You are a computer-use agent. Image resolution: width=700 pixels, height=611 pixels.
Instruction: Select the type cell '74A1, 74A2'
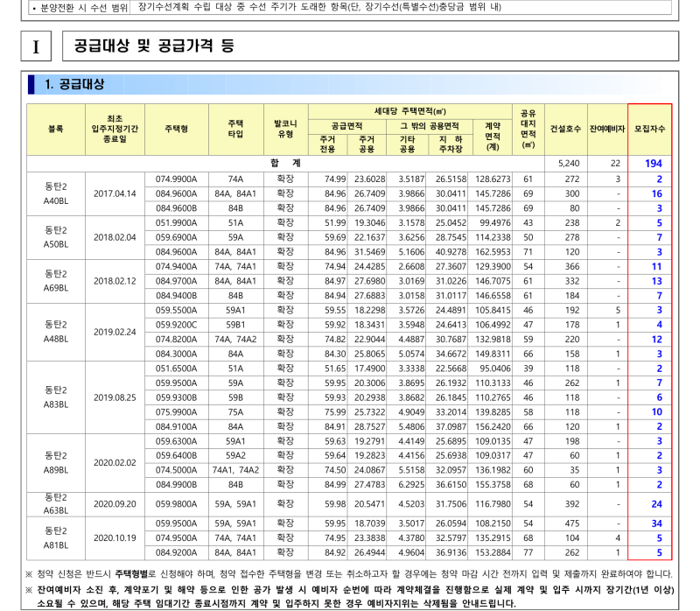click(x=235, y=470)
